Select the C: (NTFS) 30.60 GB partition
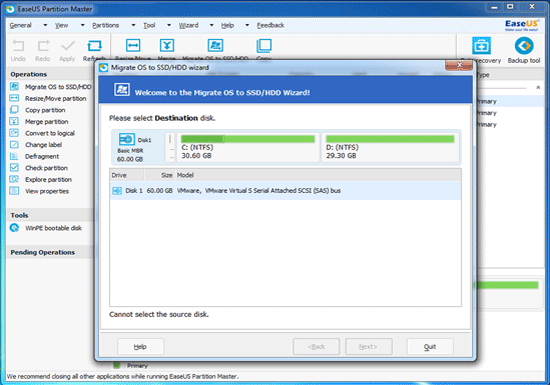 (x=248, y=147)
